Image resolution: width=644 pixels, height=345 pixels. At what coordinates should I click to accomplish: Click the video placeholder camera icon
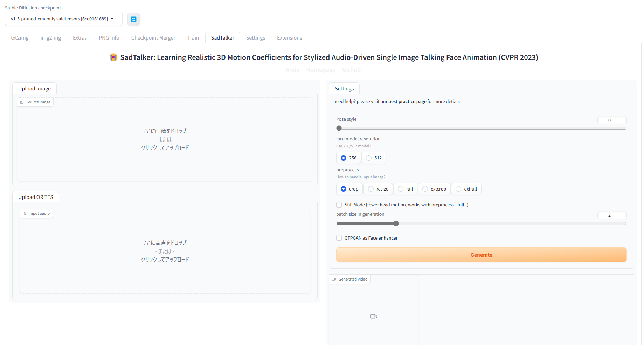374,316
